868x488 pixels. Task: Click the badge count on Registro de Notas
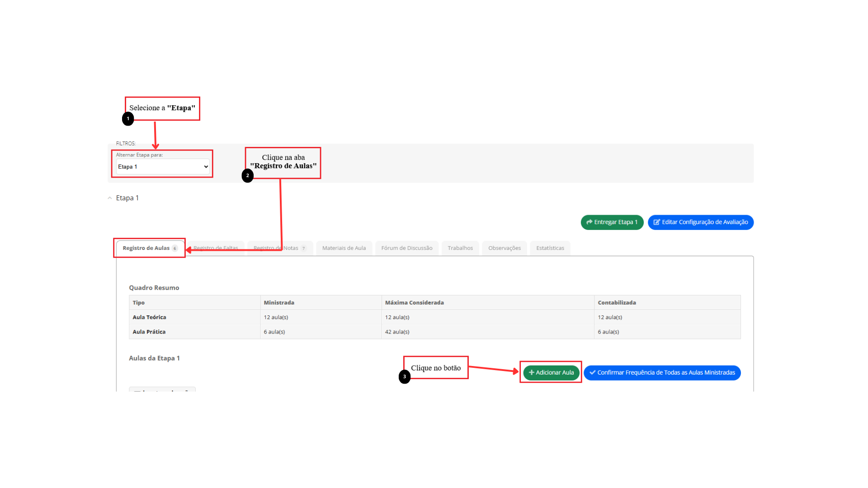coord(304,249)
